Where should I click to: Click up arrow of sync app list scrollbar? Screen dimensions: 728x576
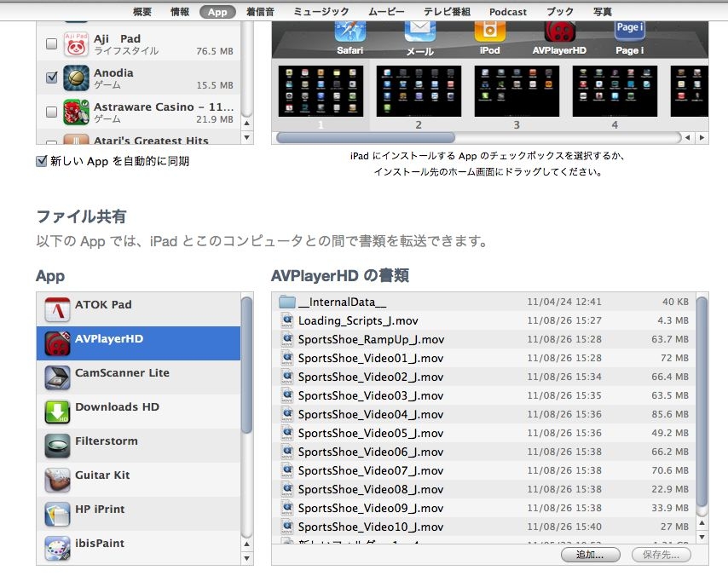click(247, 123)
